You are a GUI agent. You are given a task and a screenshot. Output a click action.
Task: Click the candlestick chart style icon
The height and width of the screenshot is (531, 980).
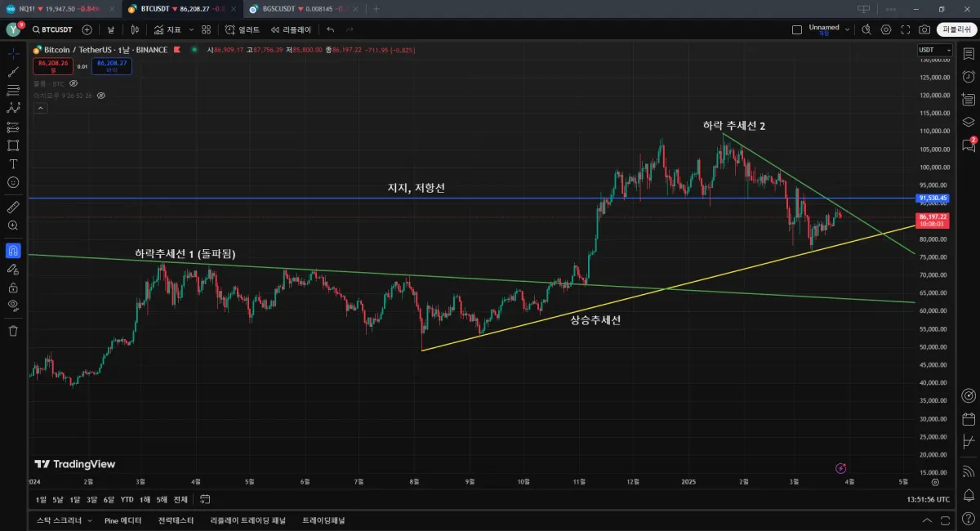coord(136,29)
